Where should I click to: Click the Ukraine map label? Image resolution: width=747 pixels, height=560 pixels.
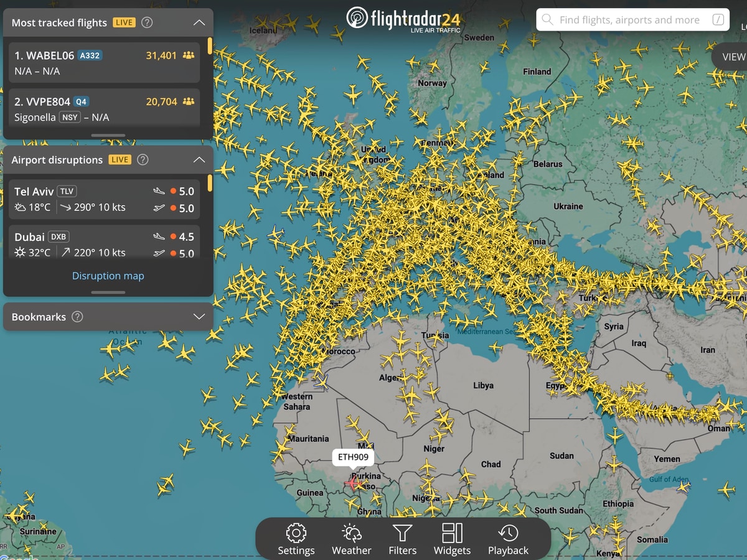coord(568,206)
